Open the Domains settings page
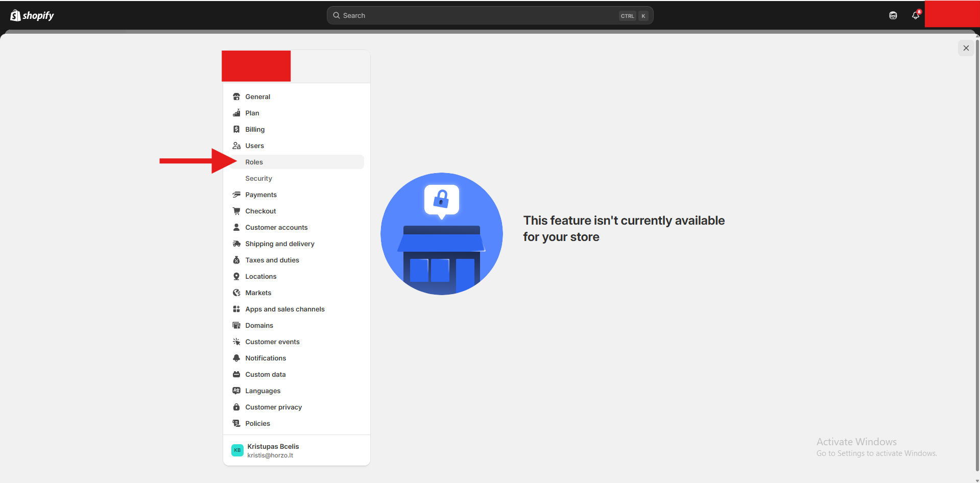This screenshot has height=483, width=980. 259,325
